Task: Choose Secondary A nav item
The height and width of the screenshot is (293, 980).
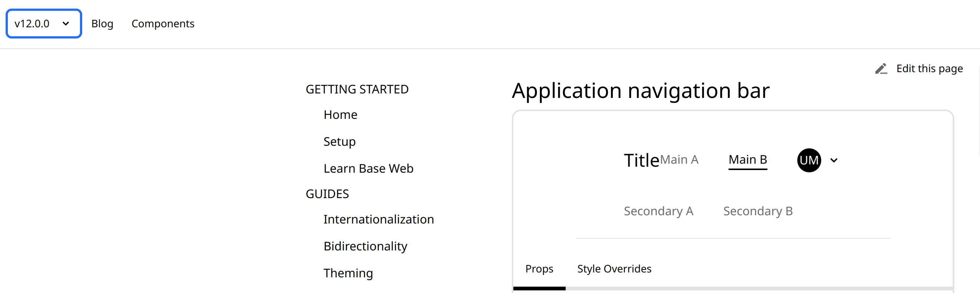Action: coord(658,211)
